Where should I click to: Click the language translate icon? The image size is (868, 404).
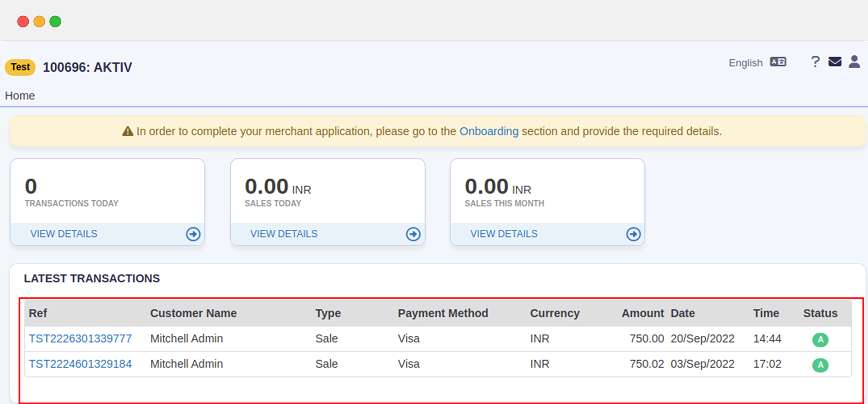(x=778, y=62)
